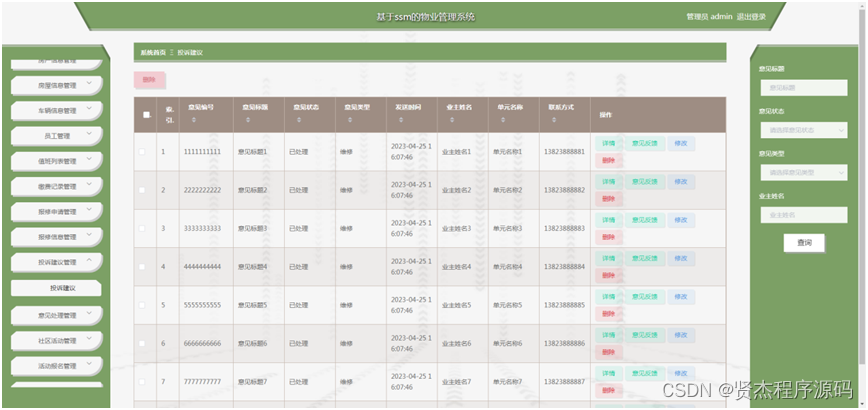Expand the 员工管理 sidebar menu
The height and width of the screenshot is (410, 868).
point(57,136)
